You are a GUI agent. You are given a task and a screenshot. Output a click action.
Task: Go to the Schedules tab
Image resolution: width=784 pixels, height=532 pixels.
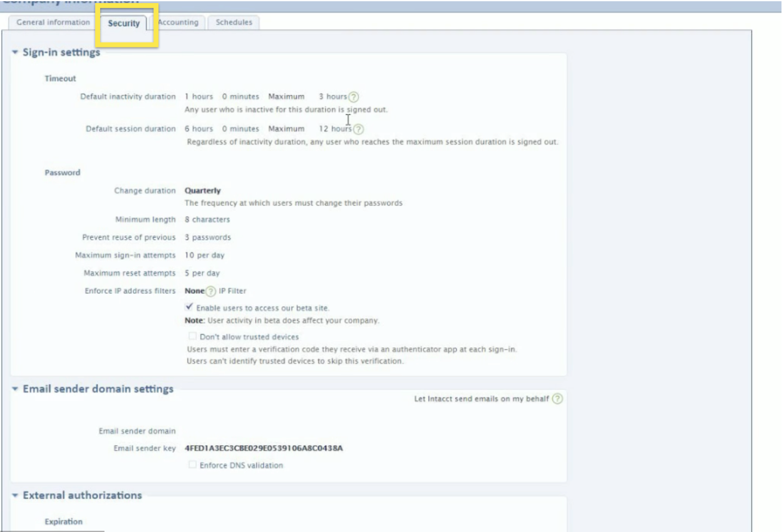click(234, 23)
